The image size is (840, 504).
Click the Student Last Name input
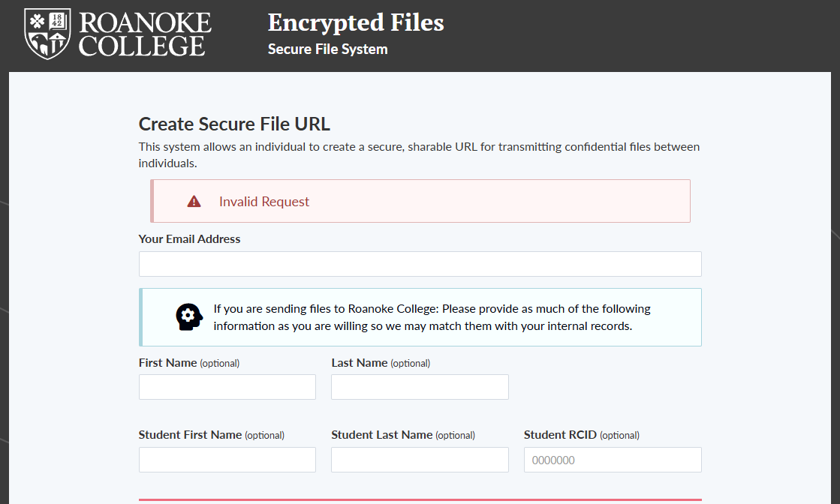[420, 460]
